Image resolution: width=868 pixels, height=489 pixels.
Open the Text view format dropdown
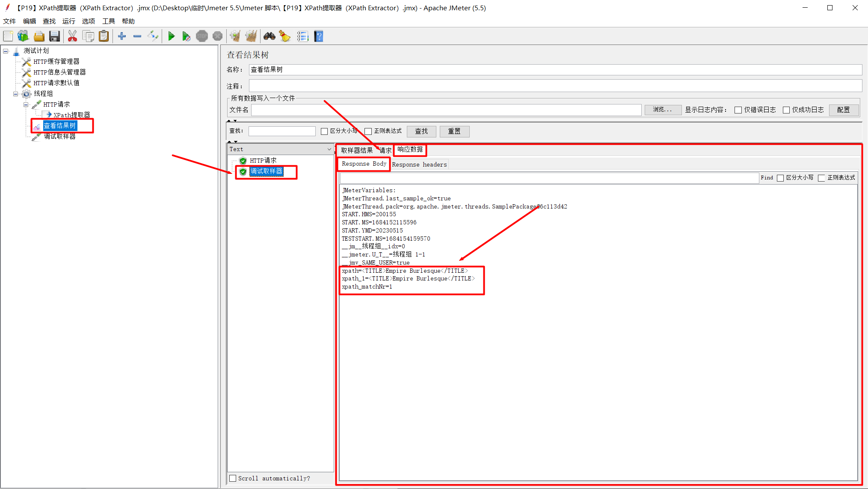[329, 149]
